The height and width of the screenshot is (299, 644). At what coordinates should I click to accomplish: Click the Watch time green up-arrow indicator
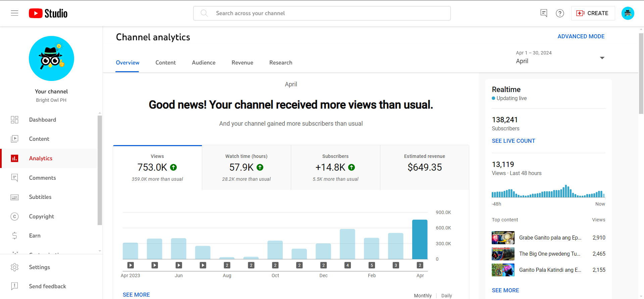[260, 167]
